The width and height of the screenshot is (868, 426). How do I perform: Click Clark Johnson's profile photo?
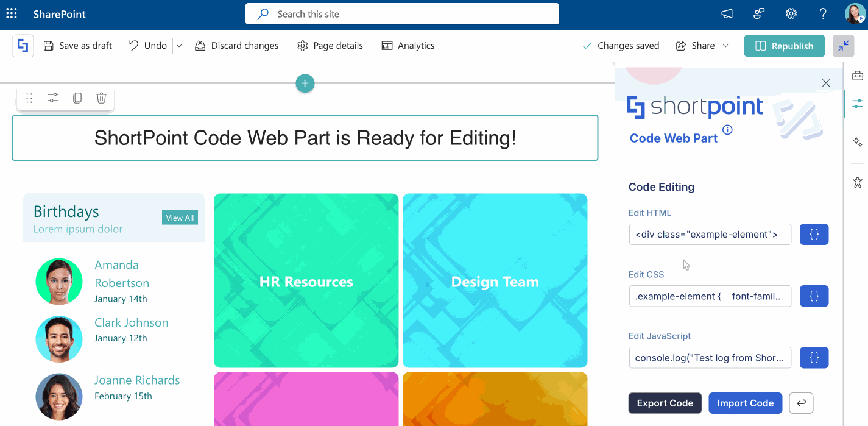59,339
